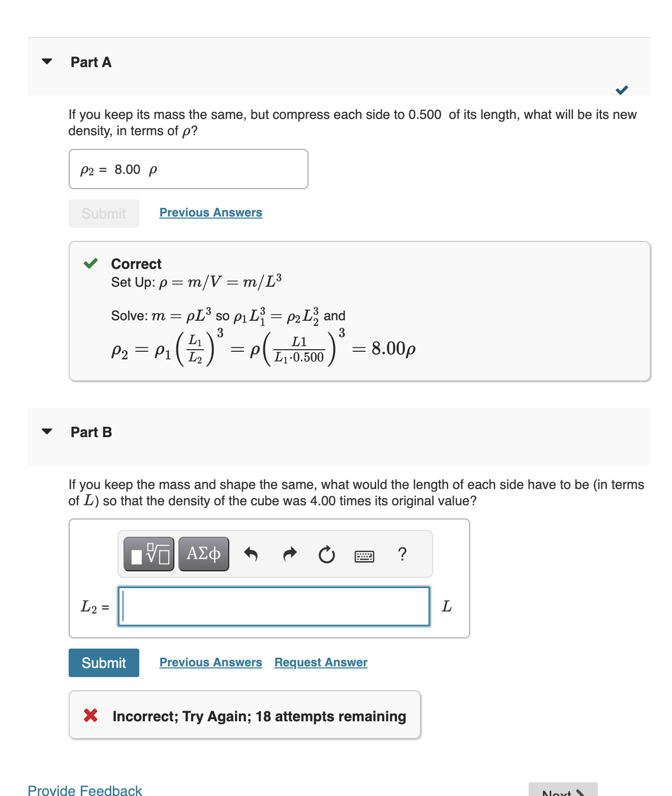The width and height of the screenshot is (672, 796).
Task: View Previous Answers for Part B
Action: 210,662
